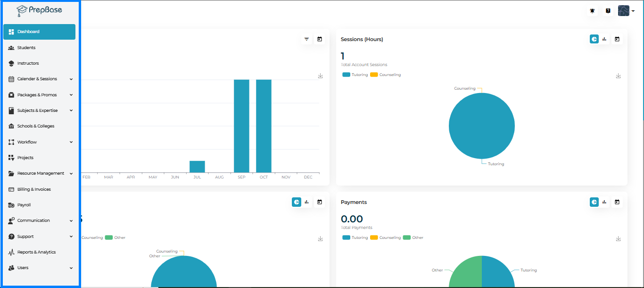Go to Students in the sidebar
Viewport: 644px width, 288px height.
(26, 48)
